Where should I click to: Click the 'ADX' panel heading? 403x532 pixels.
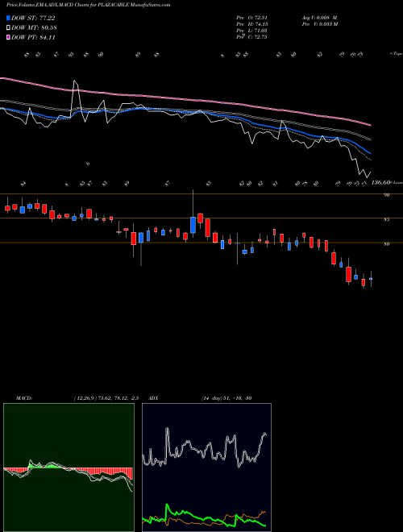click(x=153, y=398)
